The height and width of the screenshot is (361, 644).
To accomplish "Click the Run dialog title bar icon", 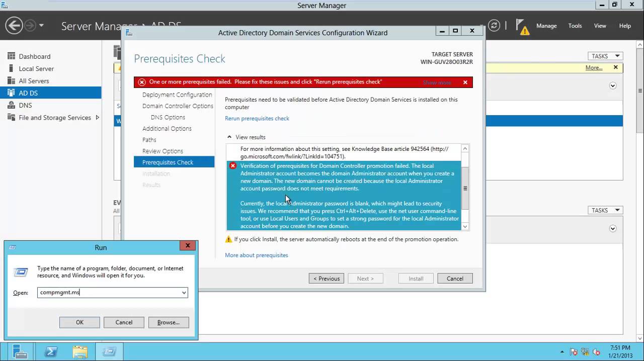I will (13, 247).
